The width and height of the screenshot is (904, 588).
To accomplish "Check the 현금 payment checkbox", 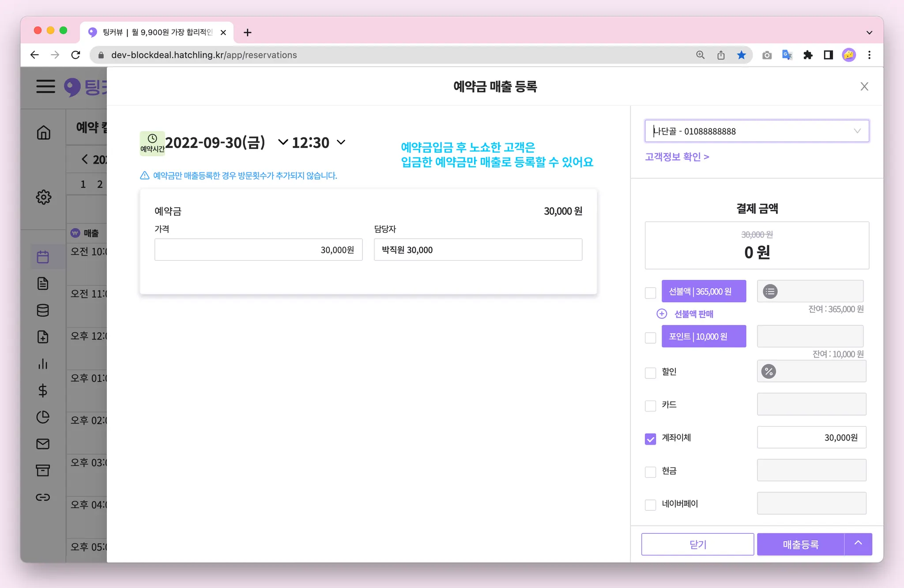I will pos(650,472).
